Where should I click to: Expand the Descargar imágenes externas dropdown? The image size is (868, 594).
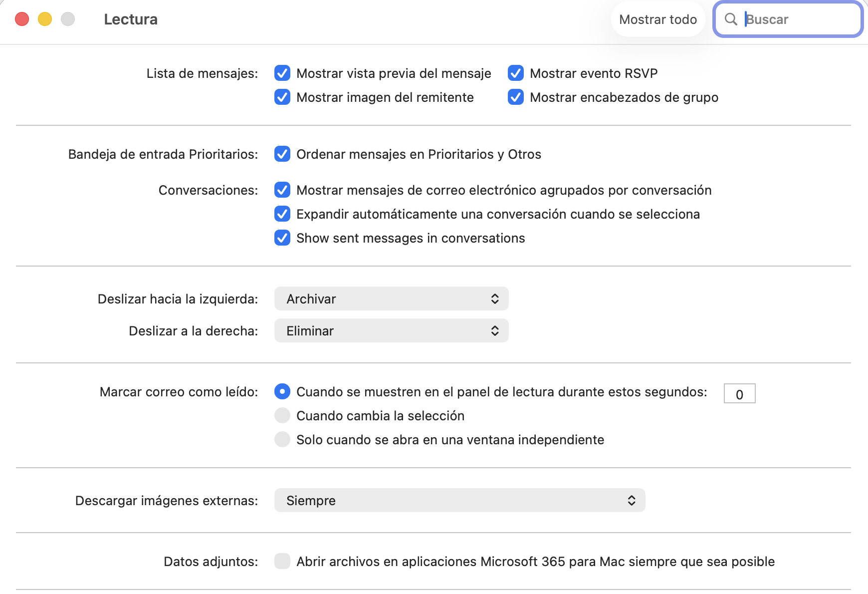tap(460, 500)
